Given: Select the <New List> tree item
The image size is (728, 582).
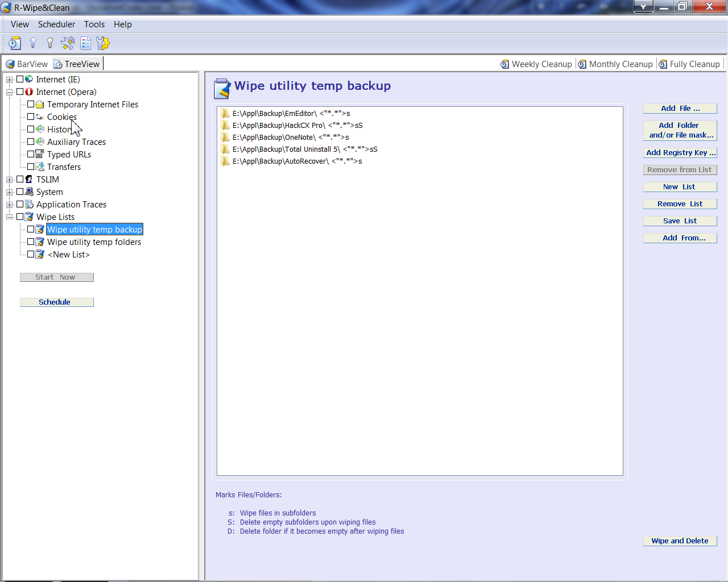Looking at the screenshot, I should [x=69, y=255].
